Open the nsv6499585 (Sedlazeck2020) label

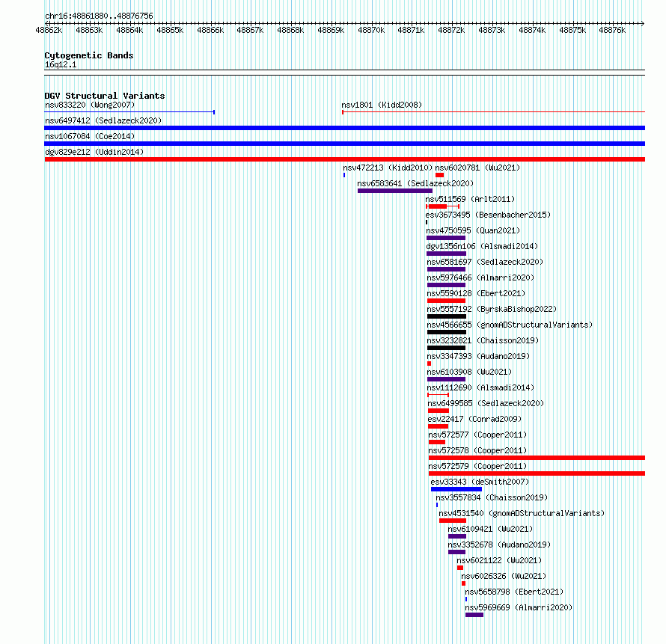[486, 403]
